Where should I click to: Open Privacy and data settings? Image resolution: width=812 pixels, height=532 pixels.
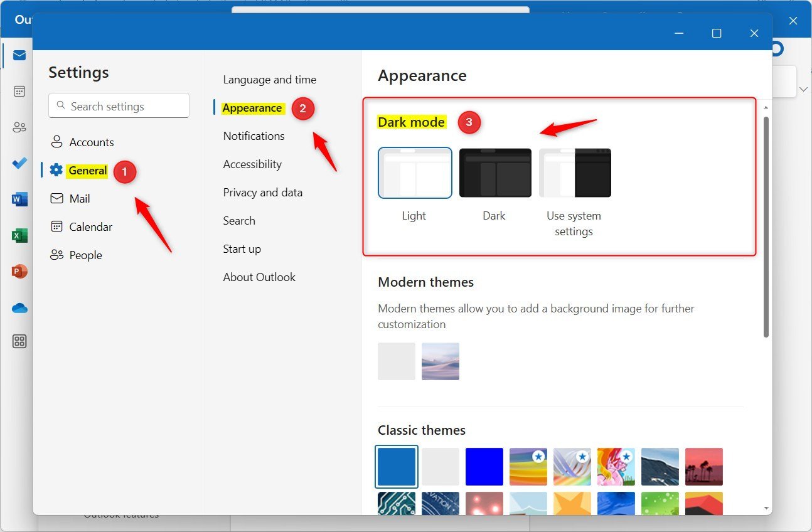pos(263,192)
